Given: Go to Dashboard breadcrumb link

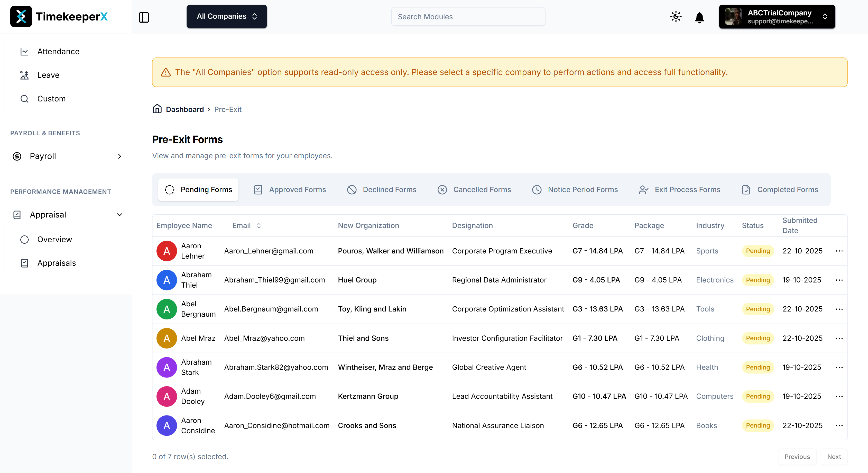Looking at the screenshot, I should 185,109.
